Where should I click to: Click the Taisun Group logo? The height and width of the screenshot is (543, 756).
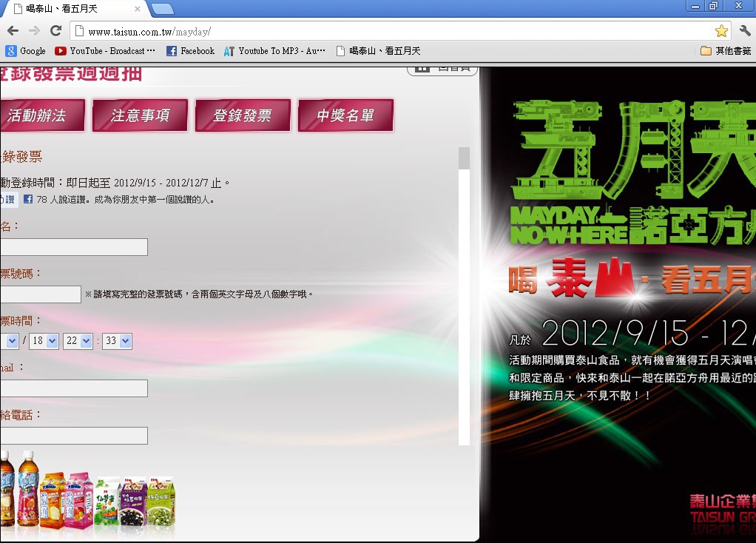722,509
